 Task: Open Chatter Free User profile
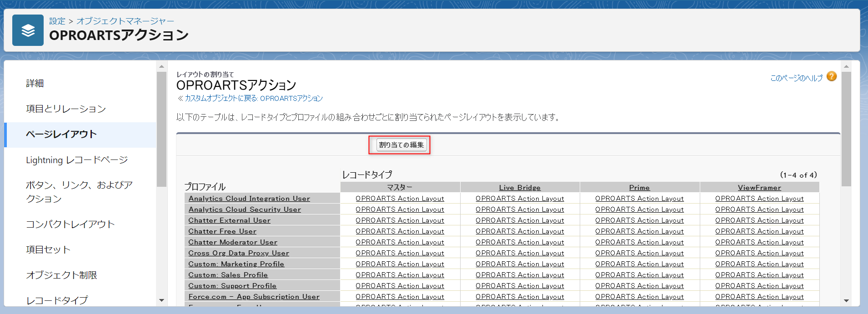(222, 231)
